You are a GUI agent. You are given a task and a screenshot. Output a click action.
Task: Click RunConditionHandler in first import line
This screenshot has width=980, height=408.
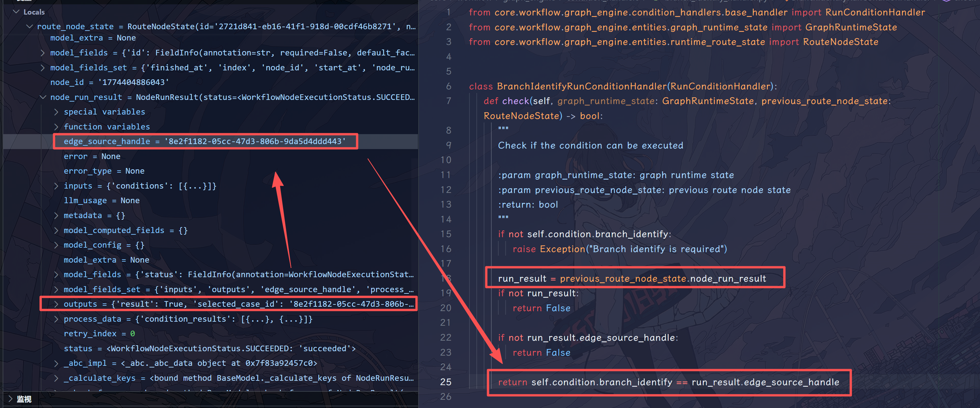(x=875, y=12)
